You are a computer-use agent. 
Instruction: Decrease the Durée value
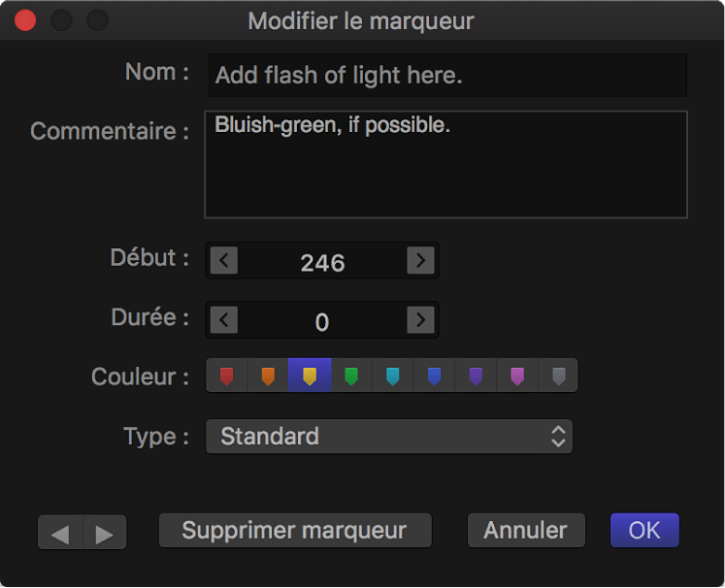pos(224,320)
